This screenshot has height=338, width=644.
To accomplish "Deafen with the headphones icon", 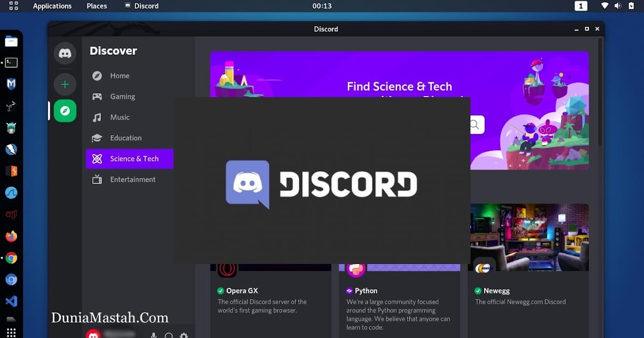I will (169, 335).
